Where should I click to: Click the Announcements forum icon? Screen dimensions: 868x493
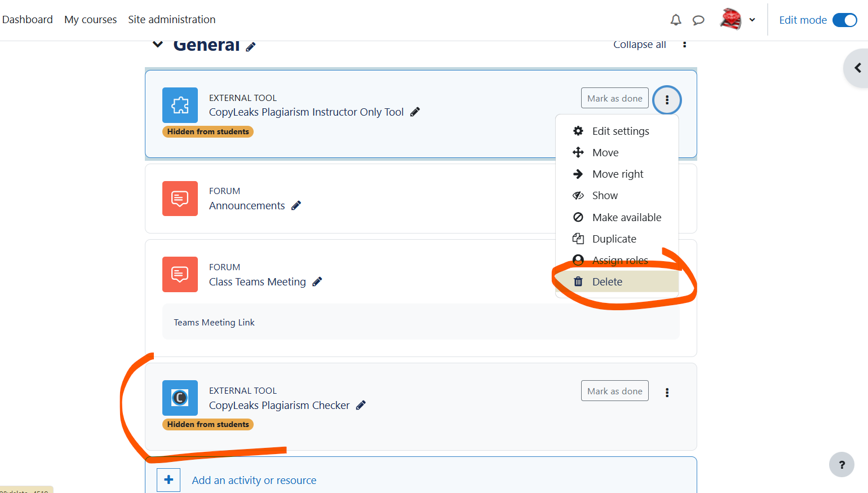[180, 199]
